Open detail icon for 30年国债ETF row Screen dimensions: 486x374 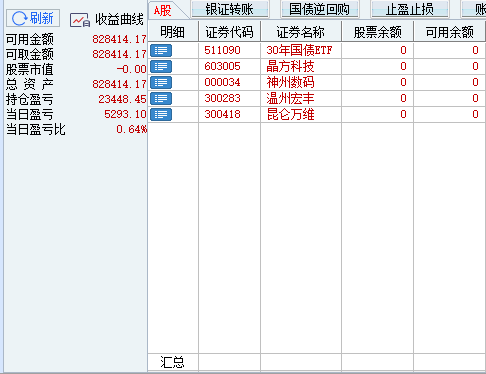(161, 51)
